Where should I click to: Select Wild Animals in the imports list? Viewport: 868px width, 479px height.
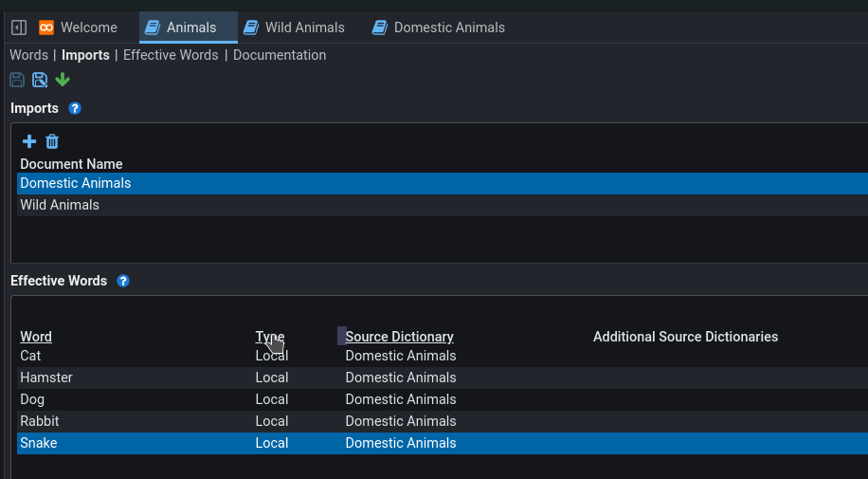[x=60, y=205]
